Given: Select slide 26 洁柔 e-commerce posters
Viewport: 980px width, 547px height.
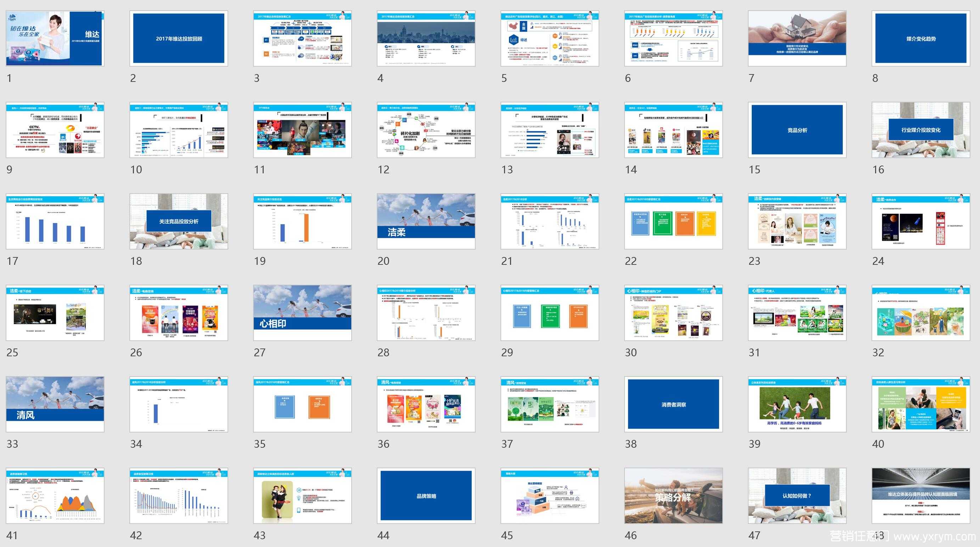Looking at the screenshot, I should tap(179, 313).
